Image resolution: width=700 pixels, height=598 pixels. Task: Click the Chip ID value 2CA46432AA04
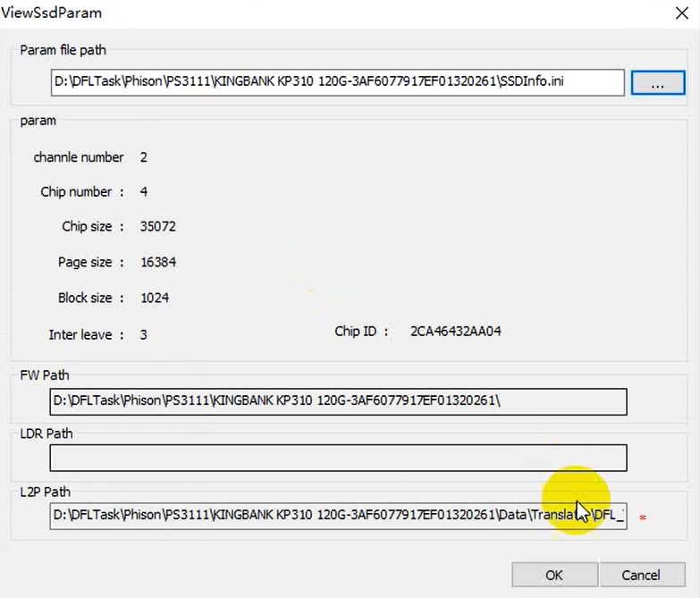pyautogui.click(x=455, y=332)
